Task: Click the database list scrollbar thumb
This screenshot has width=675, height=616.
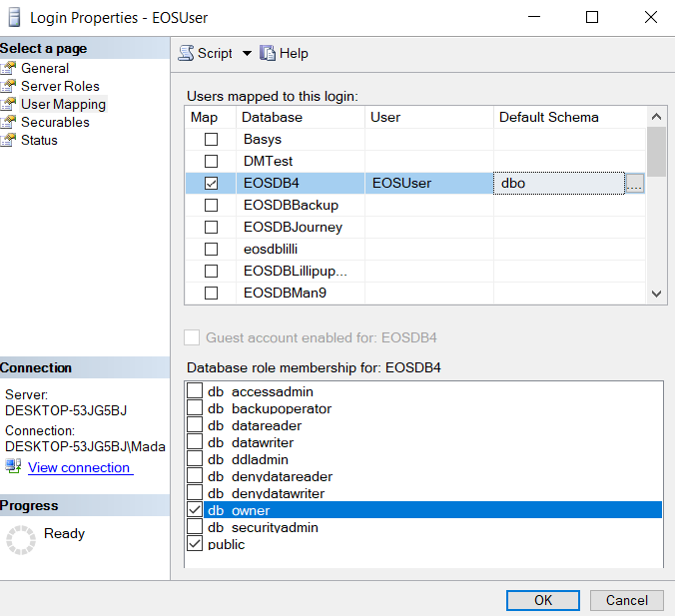Action: (x=656, y=152)
